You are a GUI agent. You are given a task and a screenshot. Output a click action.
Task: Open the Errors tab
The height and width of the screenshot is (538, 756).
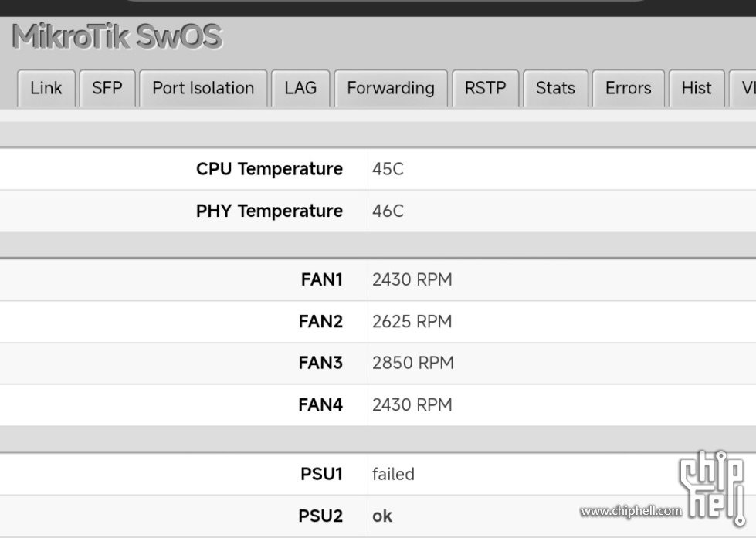pyautogui.click(x=629, y=88)
